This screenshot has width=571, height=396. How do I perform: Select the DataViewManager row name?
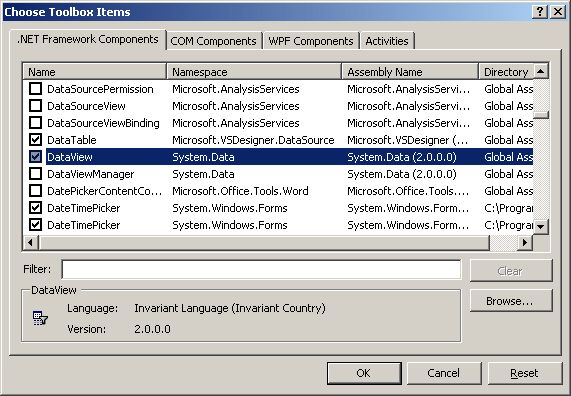click(x=91, y=174)
